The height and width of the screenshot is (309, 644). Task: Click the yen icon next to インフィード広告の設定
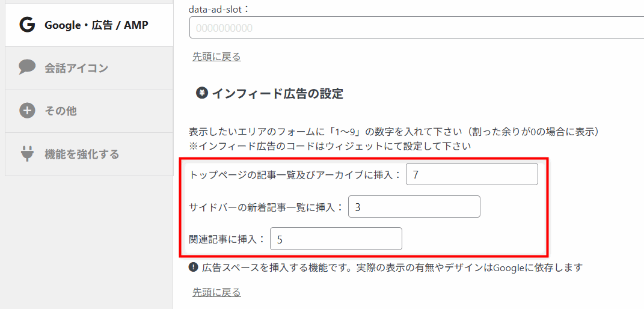pyautogui.click(x=201, y=94)
